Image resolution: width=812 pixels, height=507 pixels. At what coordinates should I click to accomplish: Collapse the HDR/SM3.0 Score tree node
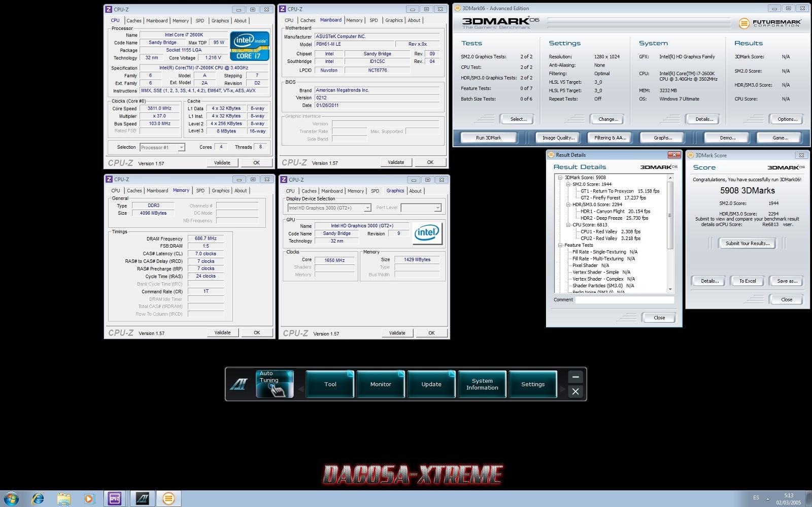[x=568, y=205]
